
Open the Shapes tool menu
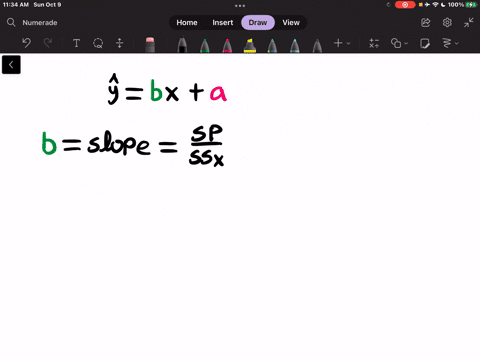(x=399, y=43)
